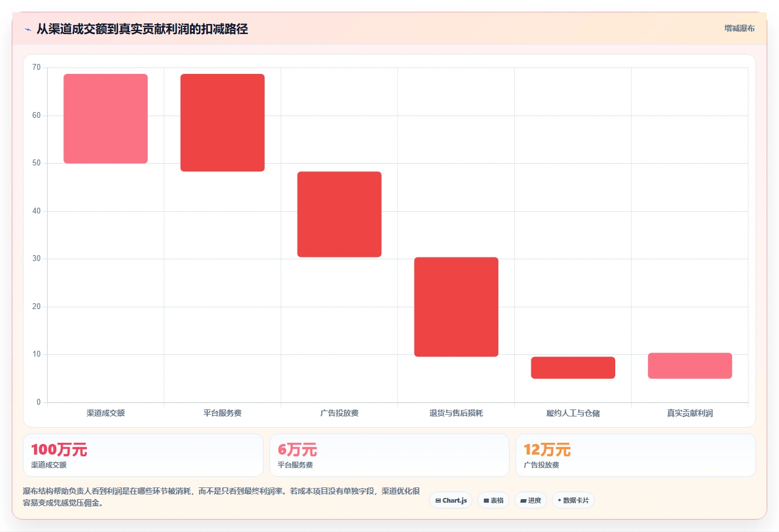The height and width of the screenshot is (532, 779).
Task: Click y-axis tick value 30
Action: tap(36, 259)
